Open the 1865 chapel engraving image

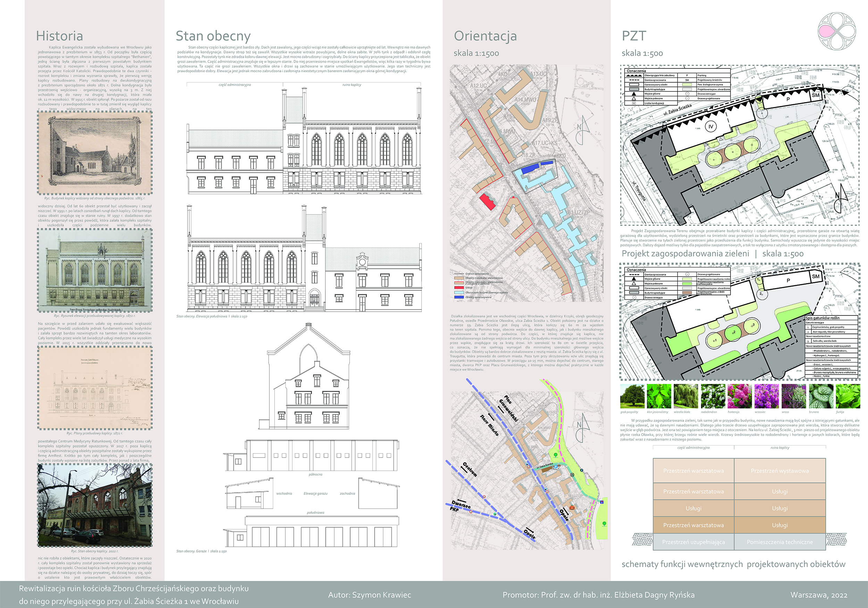pyautogui.click(x=95, y=153)
